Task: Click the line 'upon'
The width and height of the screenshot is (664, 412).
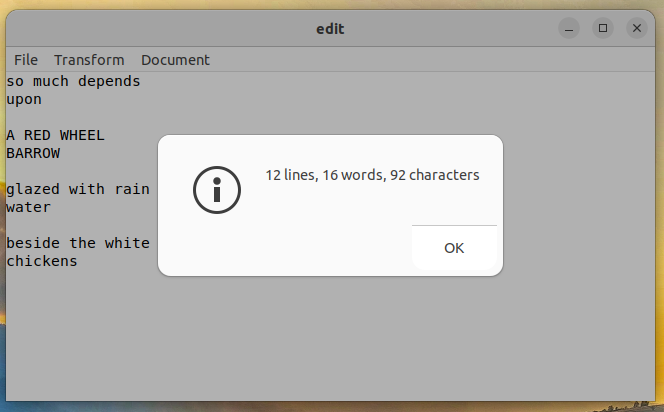Action: (x=24, y=100)
